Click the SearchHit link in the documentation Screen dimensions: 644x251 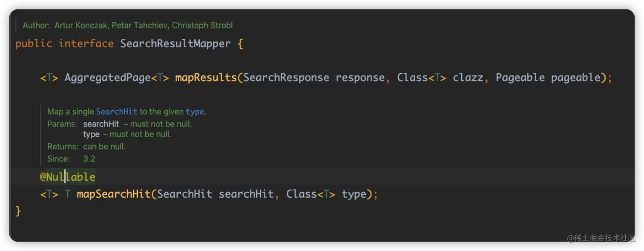coord(116,112)
